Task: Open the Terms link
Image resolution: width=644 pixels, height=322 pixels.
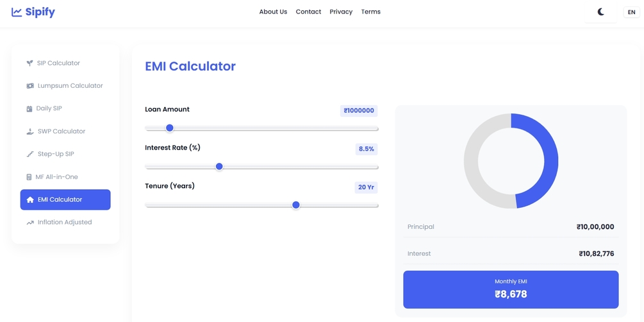Action: 370,12
